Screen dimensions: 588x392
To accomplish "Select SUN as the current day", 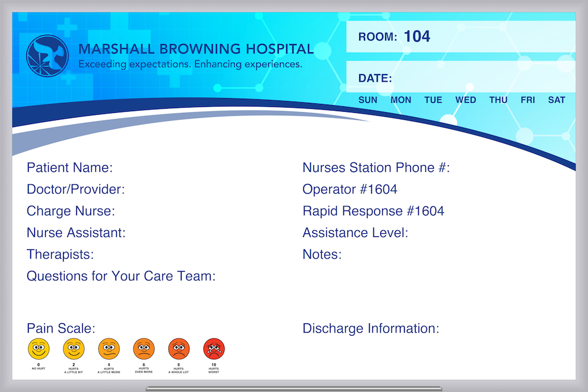I will (x=367, y=100).
